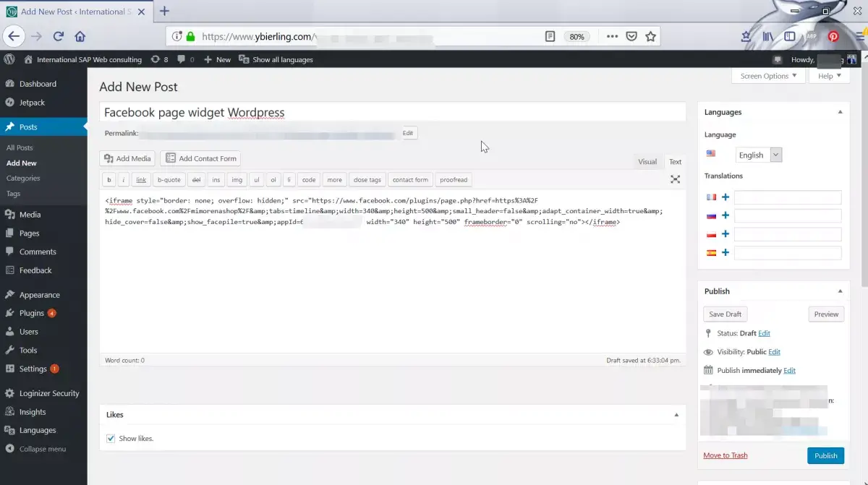Click Add Contact Form button
Image resolution: width=868 pixels, height=485 pixels.
(x=200, y=158)
